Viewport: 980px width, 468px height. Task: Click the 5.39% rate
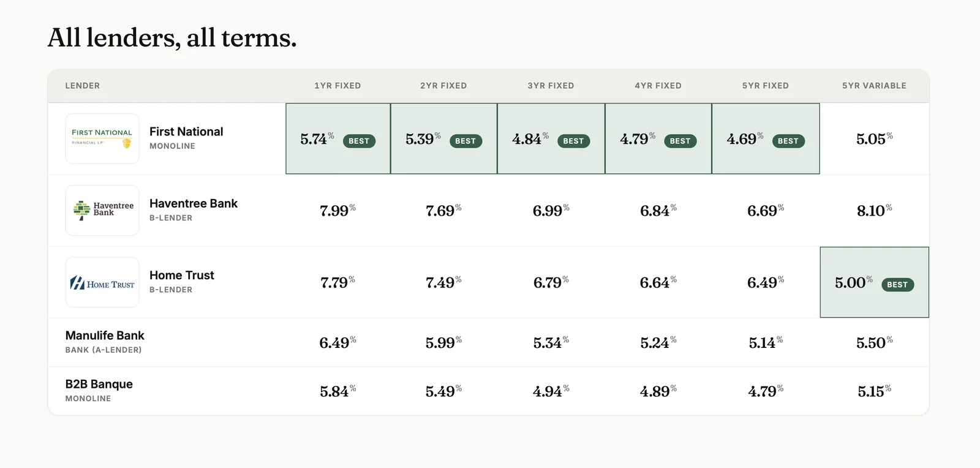423,139
